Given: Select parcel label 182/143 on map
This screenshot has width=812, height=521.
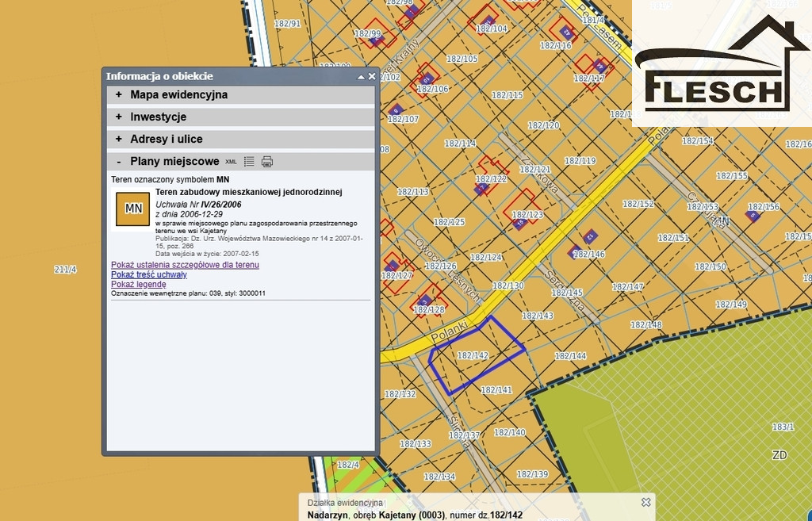Looking at the screenshot, I should (x=538, y=316).
